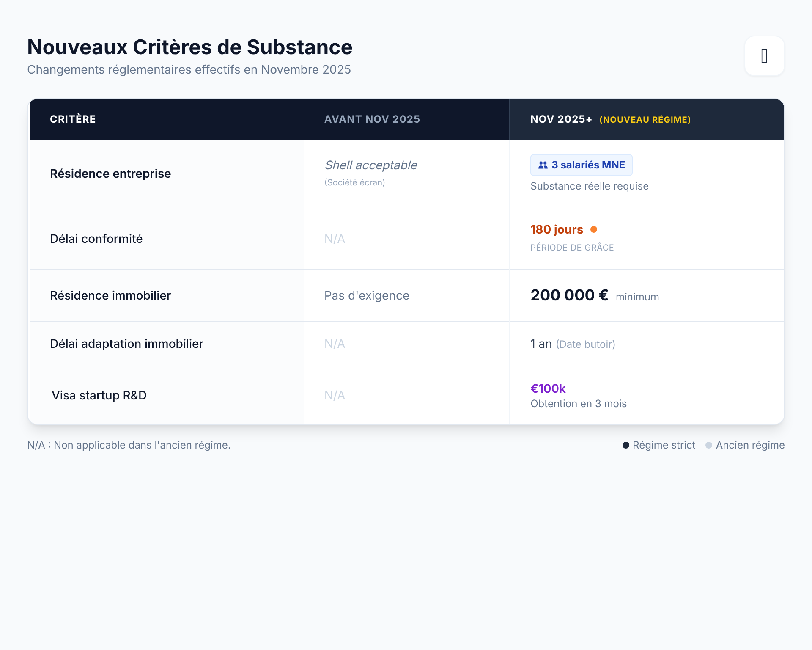Select the Délai conformité row label
This screenshot has width=812, height=650.
[96, 239]
